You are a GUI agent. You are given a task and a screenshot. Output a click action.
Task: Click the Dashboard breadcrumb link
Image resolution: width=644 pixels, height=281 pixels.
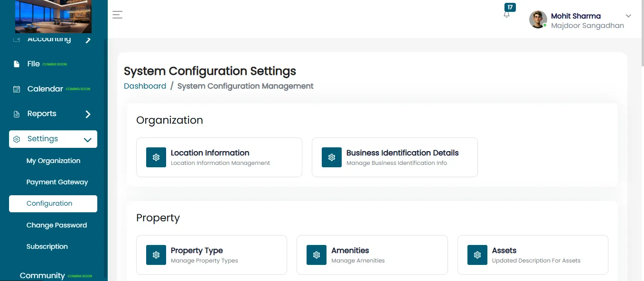(x=145, y=86)
